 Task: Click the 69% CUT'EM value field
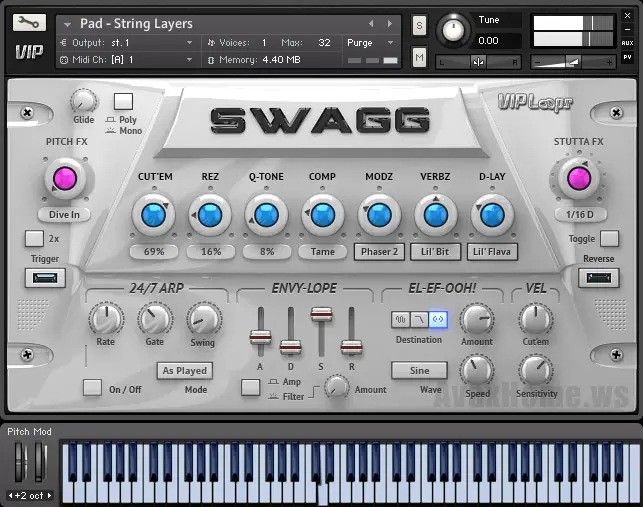(x=154, y=251)
